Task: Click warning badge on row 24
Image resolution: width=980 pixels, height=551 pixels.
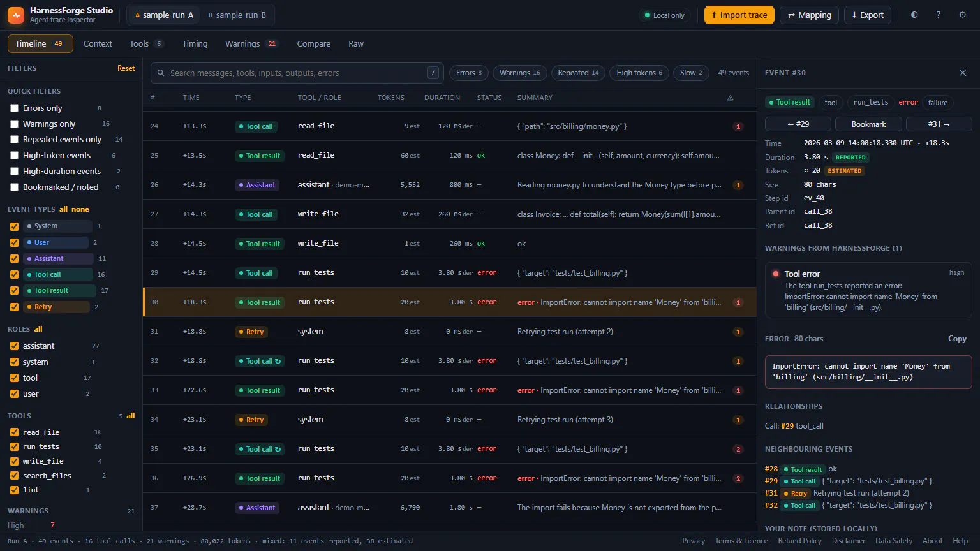Action: point(738,126)
